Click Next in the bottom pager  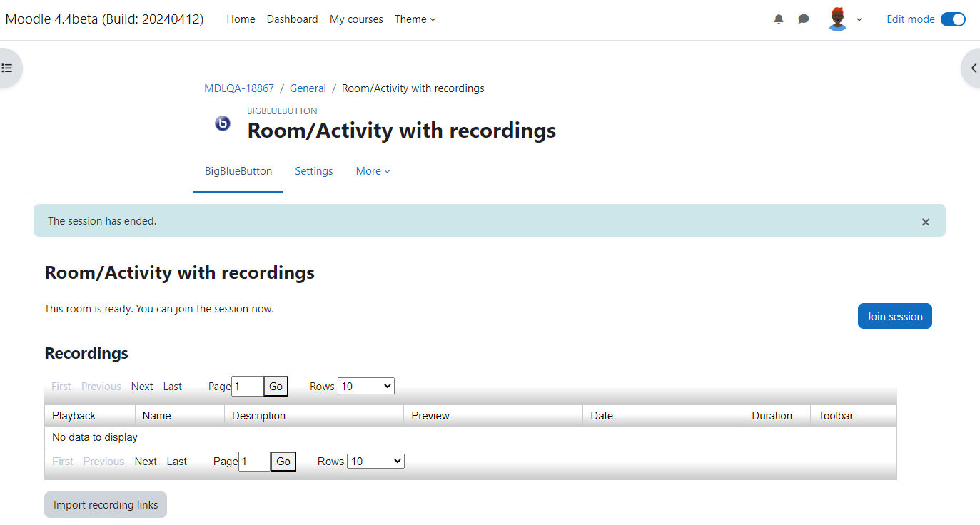tap(146, 462)
